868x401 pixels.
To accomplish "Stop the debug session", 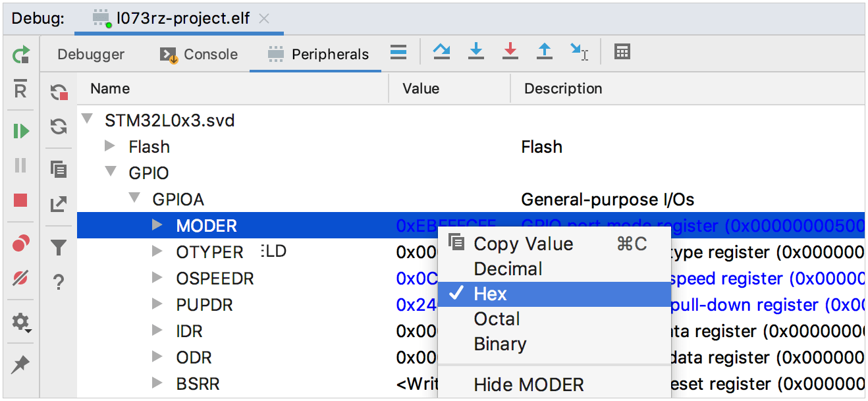I will point(21,200).
